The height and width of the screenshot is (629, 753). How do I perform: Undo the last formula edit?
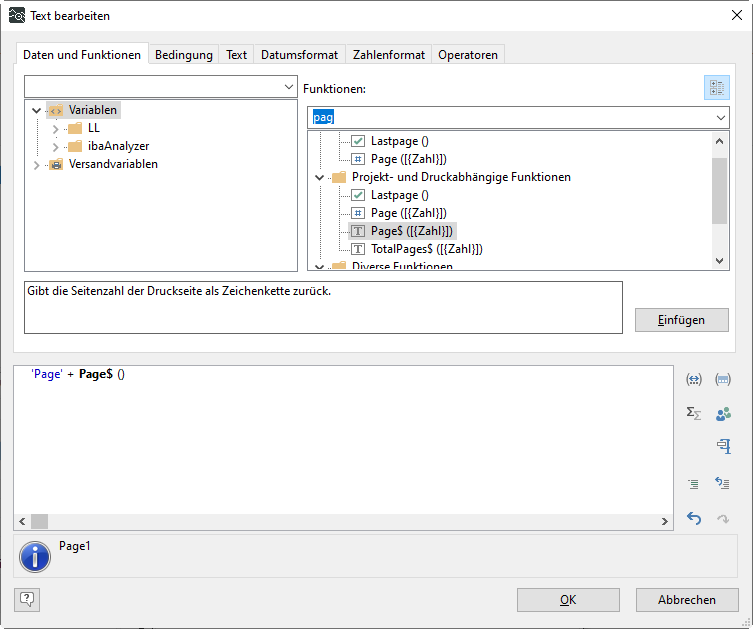(693, 518)
